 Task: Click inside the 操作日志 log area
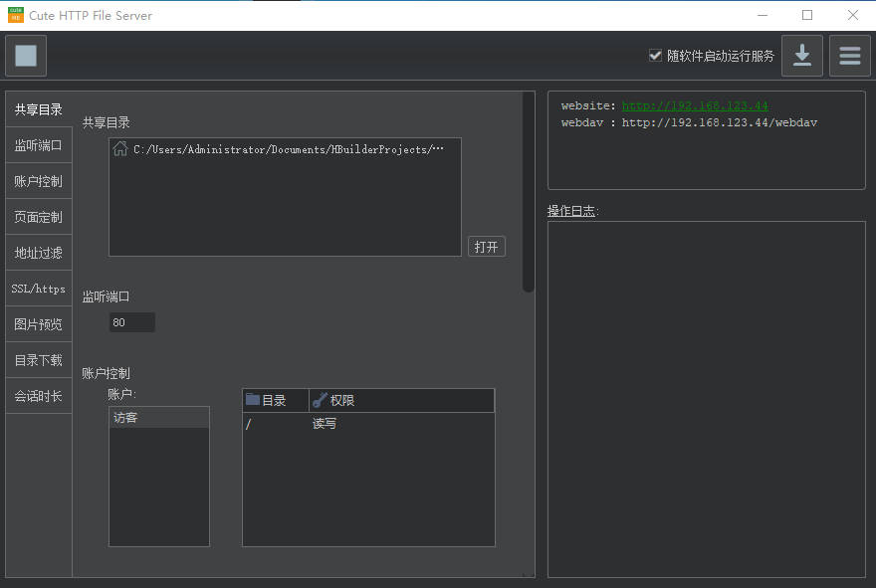[x=706, y=399]
